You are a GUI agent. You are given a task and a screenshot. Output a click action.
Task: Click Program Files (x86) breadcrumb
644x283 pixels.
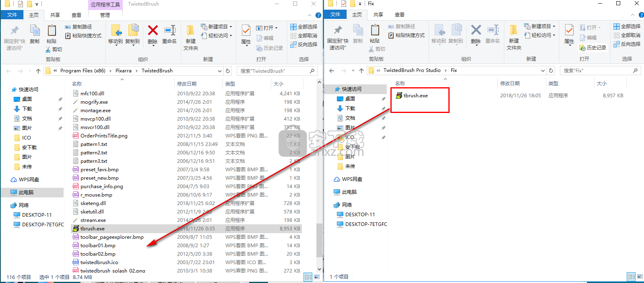coord(83,71)
